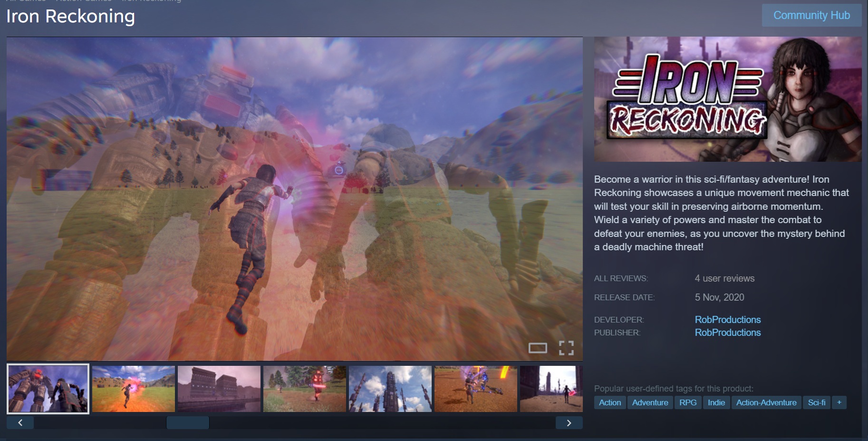Click the "RELEASE DATE:" label
868x441 pixels.
coord(624,297)
